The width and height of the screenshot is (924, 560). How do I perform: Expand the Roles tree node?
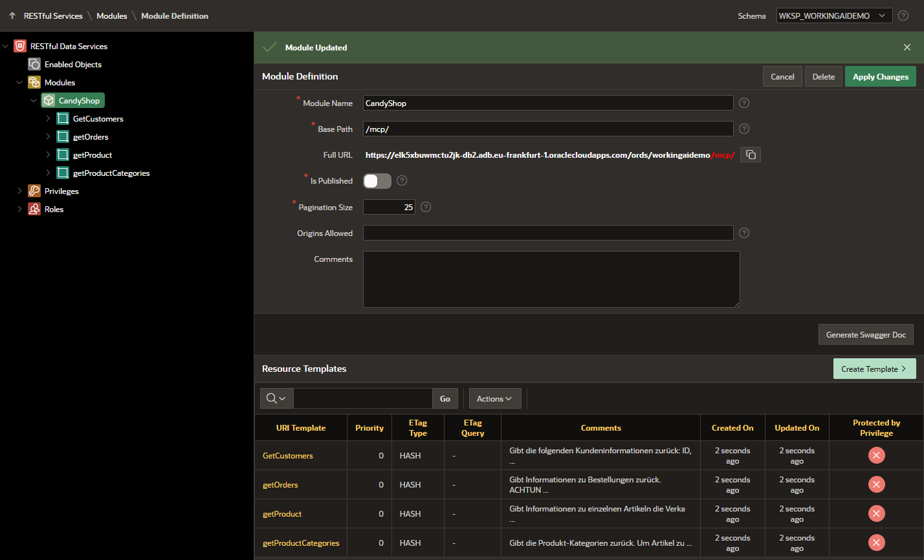(x=19, y=210)
